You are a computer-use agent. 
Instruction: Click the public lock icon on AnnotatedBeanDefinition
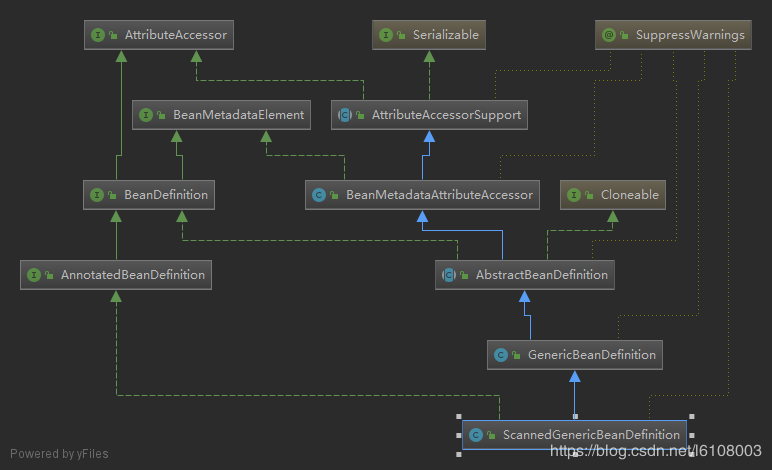(49, 275)
